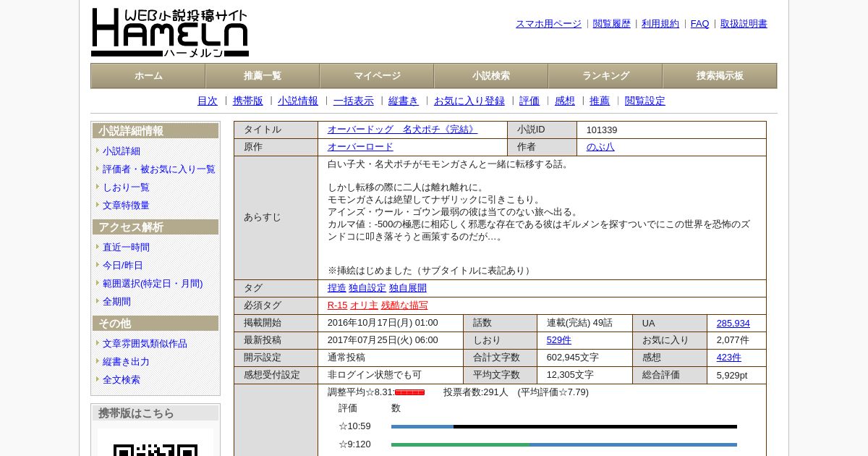Open しおり一覧 in the sidebar
The image size is (868, 456).
pyautogui.click(x=126, y=187)
